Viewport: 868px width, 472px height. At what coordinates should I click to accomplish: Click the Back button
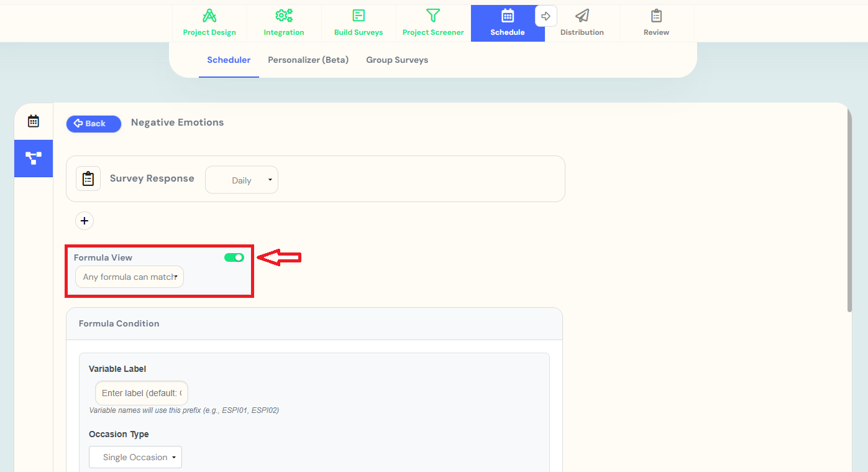94,124
